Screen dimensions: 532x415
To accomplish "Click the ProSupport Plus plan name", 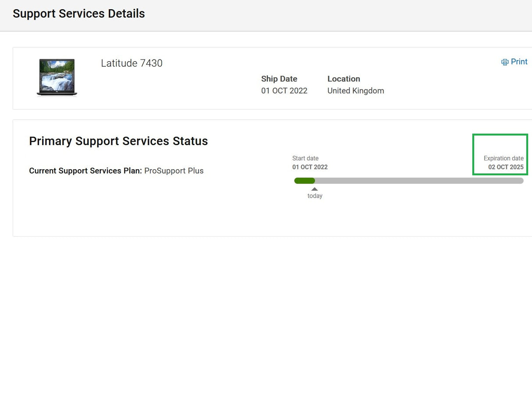I will point(174,171).
